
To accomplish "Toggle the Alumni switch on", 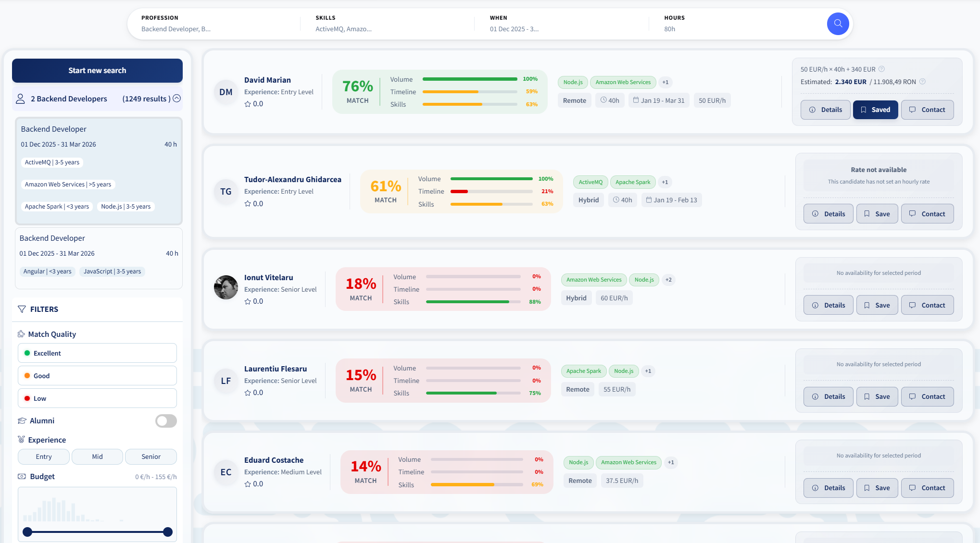I will (x=166, y=421).
